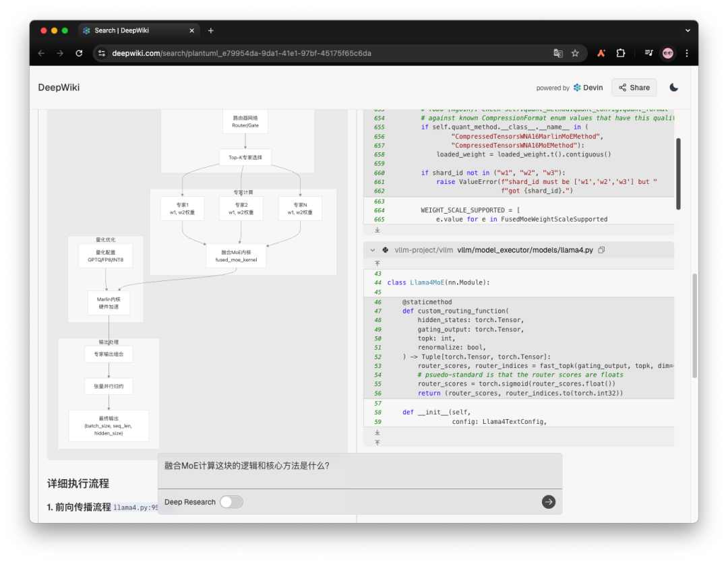Click the 张量并行归约 diagram node
The height and width of the screenshot is (562, 728).
click(109, 386)
